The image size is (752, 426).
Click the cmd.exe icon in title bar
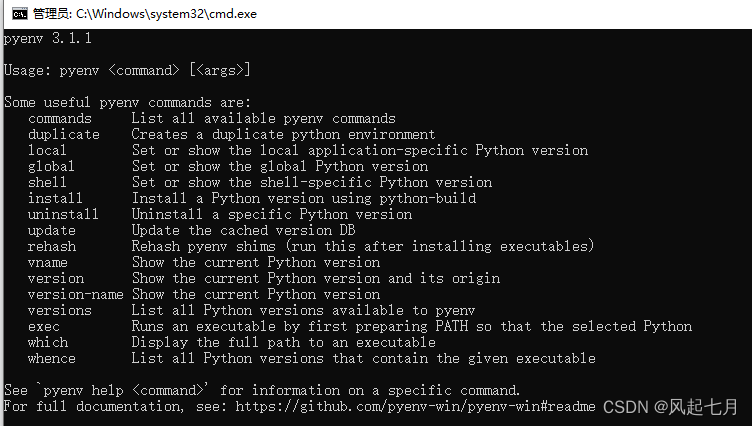coord(20,14)
